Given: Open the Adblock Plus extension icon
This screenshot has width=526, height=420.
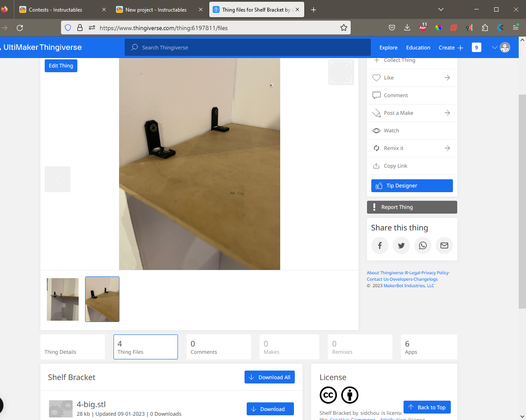Looking at the screenshot, I should coord(423,27).
